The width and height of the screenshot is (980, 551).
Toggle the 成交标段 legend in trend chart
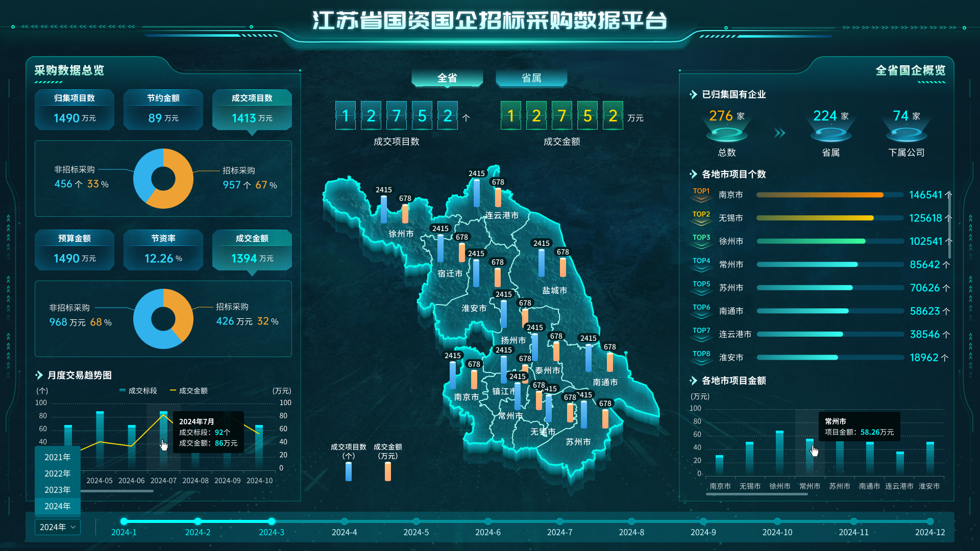click(x=138, y=391)
